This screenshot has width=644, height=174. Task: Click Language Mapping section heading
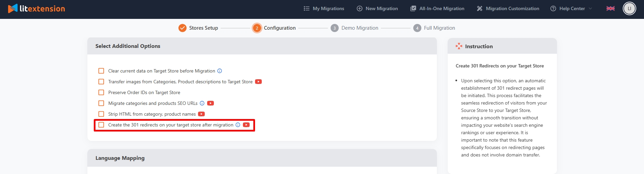pos(120,158)
